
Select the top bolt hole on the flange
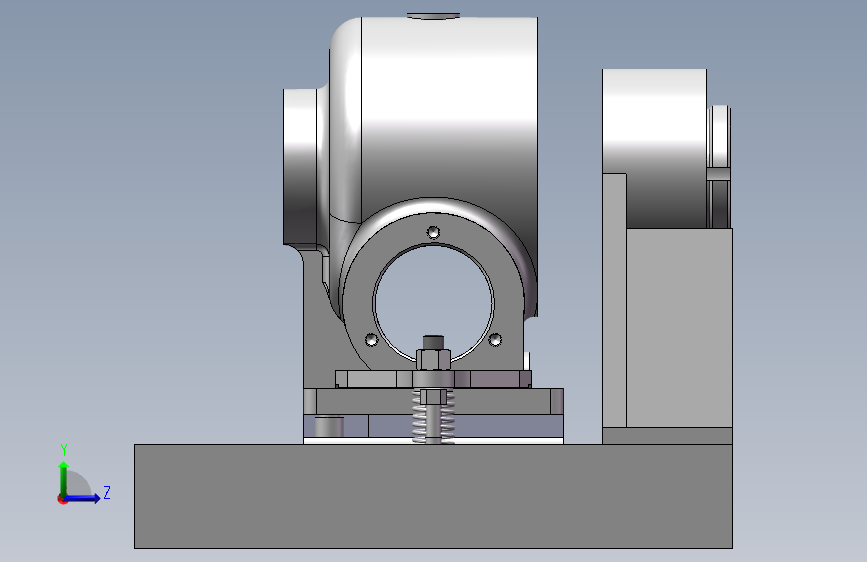(x=434, y=231)
